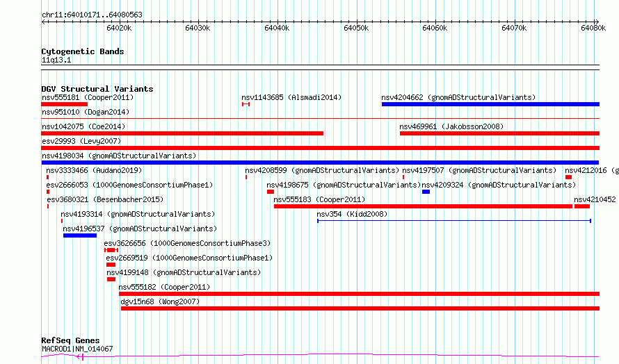Click the 11q13.1 cytogenetic band label

click(x=56, y=60)
